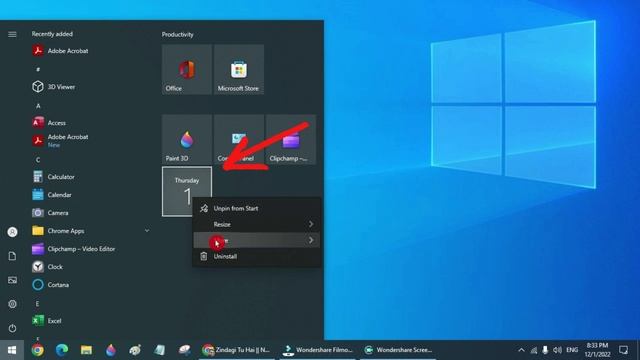The height and width of the screenshot is (360, 640).
Task: Switch to Wondershare Filmora taskbar window
Action: [318, 350]
